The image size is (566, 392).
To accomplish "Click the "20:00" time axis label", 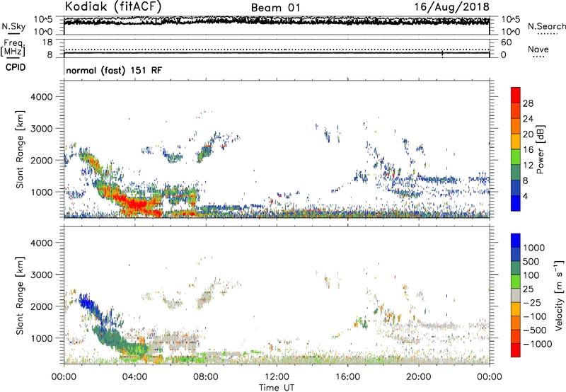I will 418,377.
